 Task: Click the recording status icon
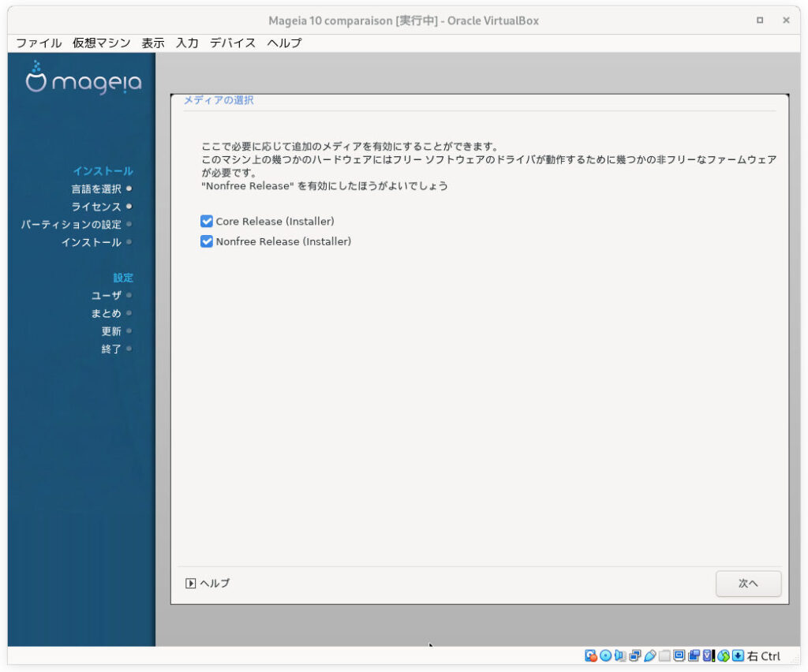[694, 655]
